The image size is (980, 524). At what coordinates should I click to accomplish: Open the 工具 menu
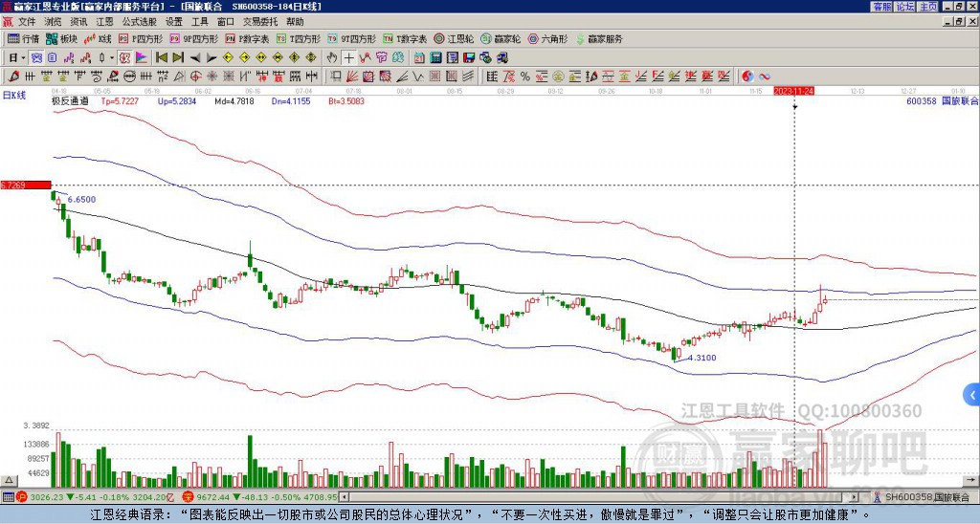click(x=199, y=22)
